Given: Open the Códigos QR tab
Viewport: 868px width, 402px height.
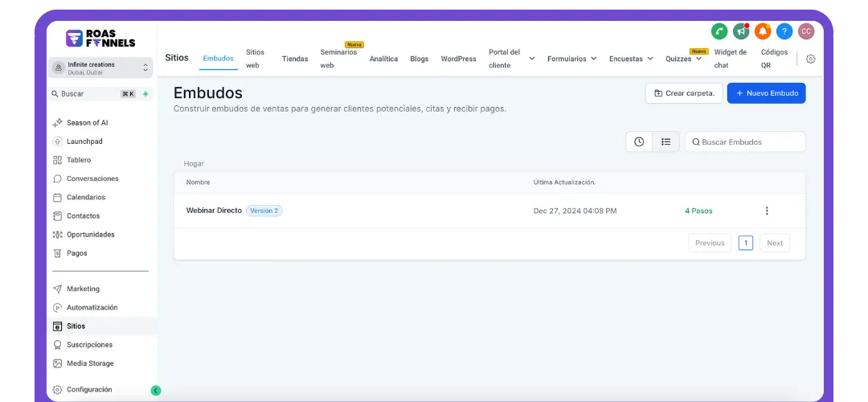Looking at the screenshot, I should click(775, 59).
